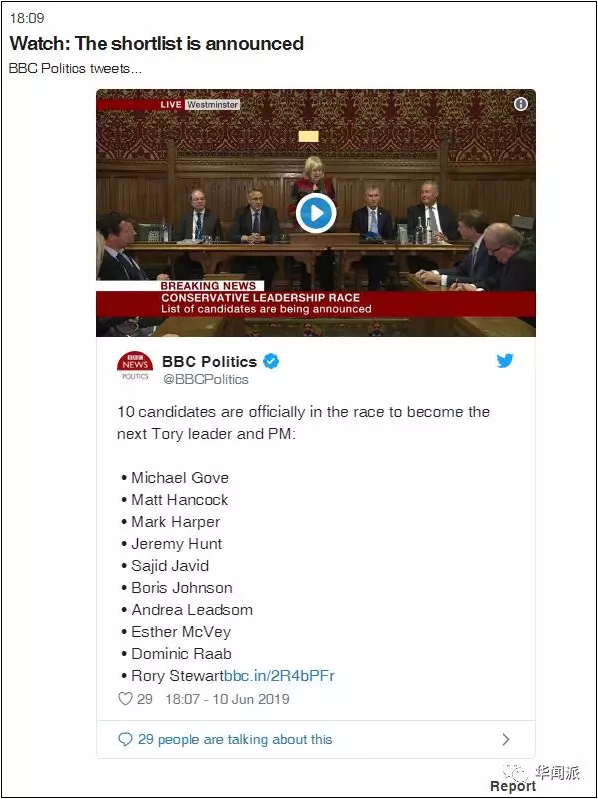Click the BBC Politics account name
The height and width of the screenshot is (799, 598).
tap(209, 362)
